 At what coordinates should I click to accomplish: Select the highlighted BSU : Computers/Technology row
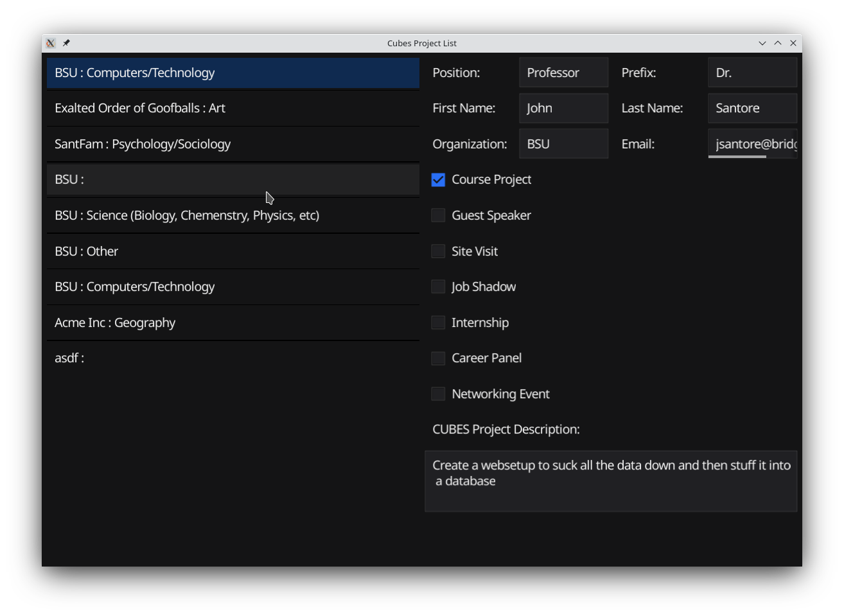pos(233,73)
